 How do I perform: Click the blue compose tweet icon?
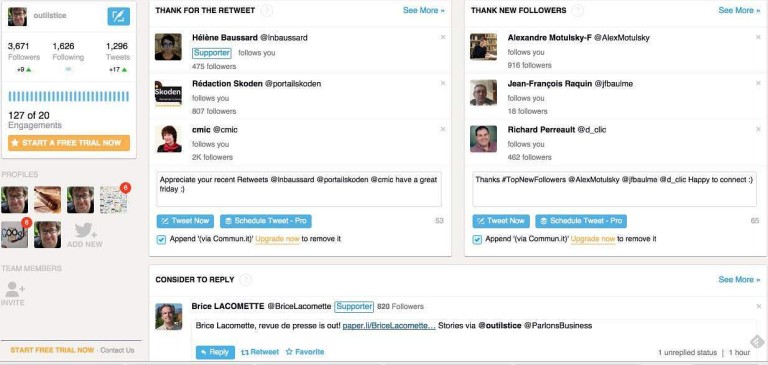pos(119,16)
